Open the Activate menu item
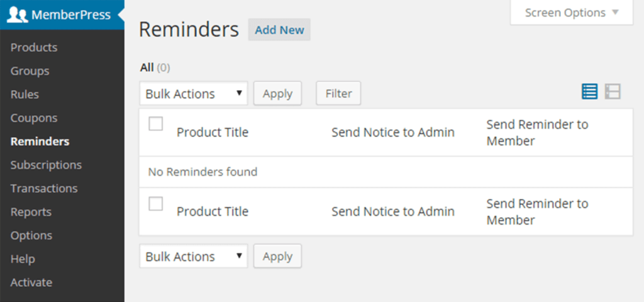The width and height of the screenshot is (644, 302). tap(31, 282)
